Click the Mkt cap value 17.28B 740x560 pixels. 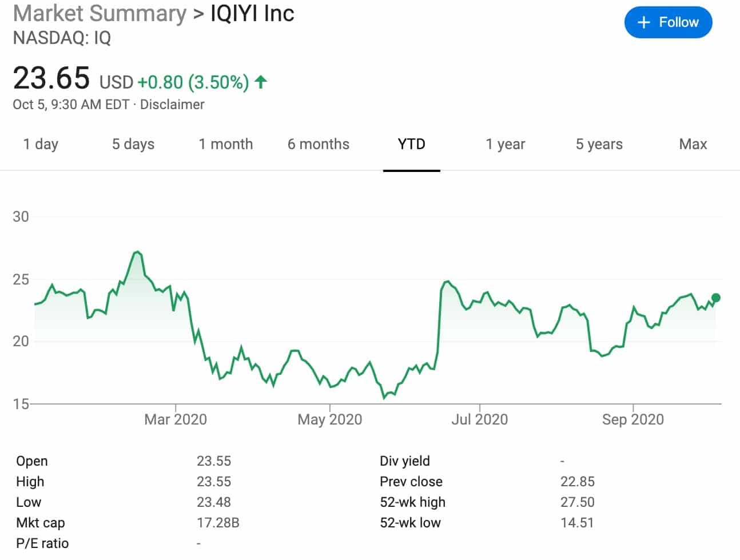pyautogui.click(x=218, y=522)
